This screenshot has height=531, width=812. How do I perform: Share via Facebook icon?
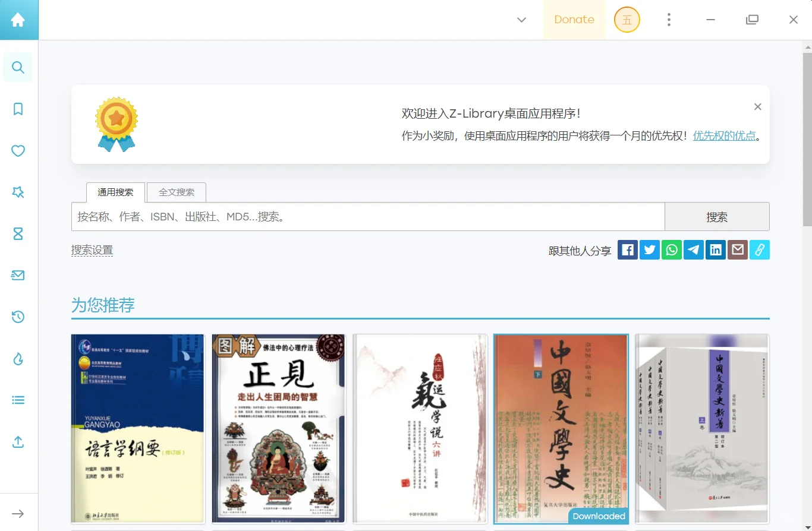click(x=628, y=250)
